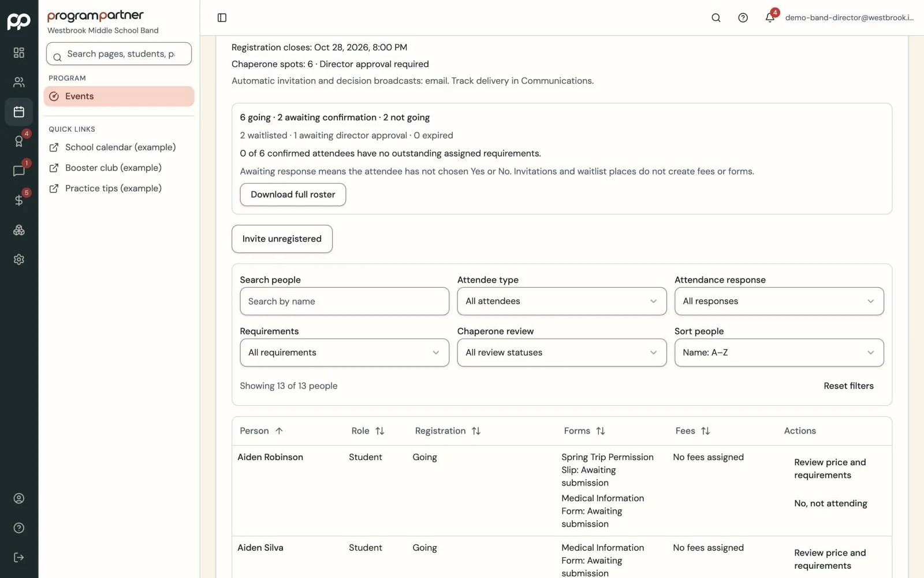Click the notifications bell icon
This screenshot has width=924, height=578.
click(770, 17)
